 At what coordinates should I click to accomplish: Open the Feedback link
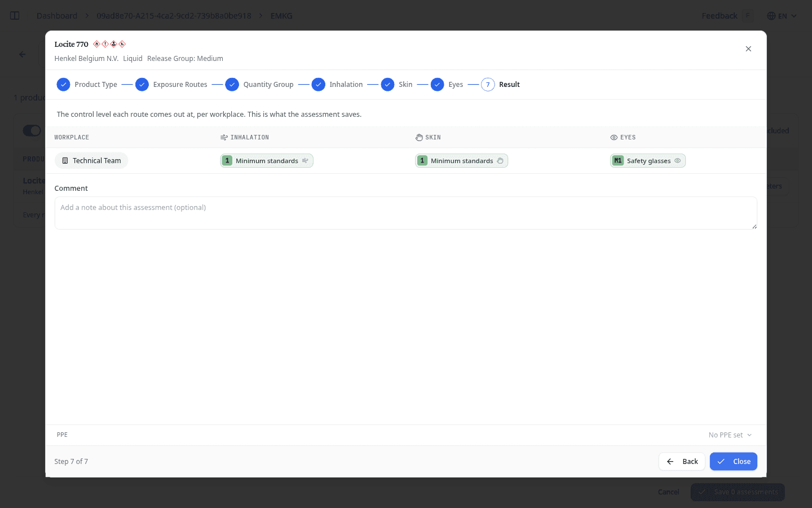point(719,16)
